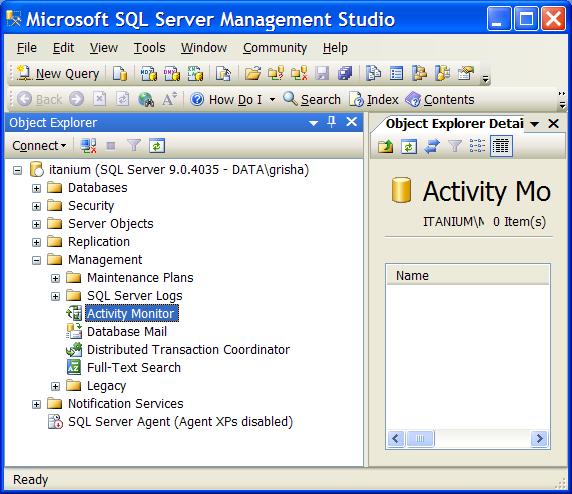572x494 pixels.
Task: Click the Save floppy disk icon
Action: click(322, 73)
